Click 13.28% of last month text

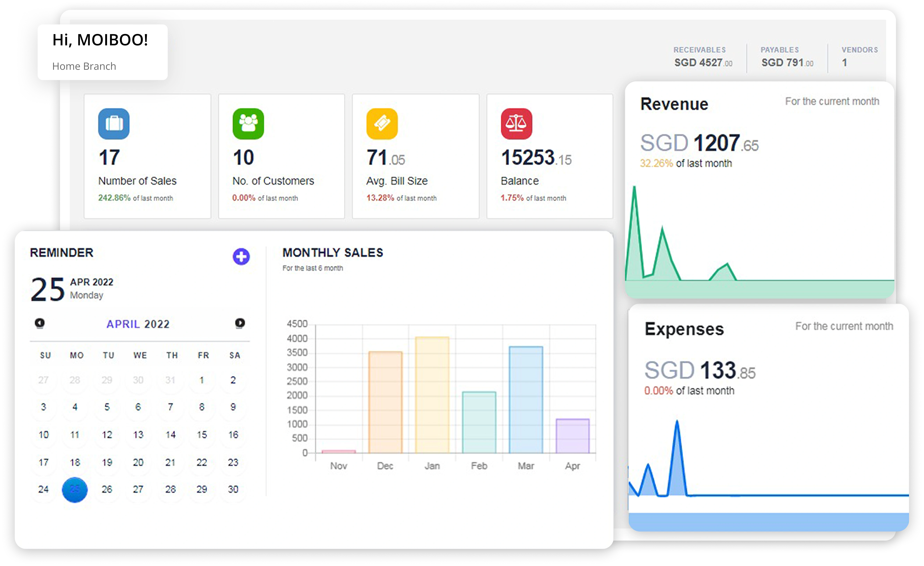[x=401, y=198]
